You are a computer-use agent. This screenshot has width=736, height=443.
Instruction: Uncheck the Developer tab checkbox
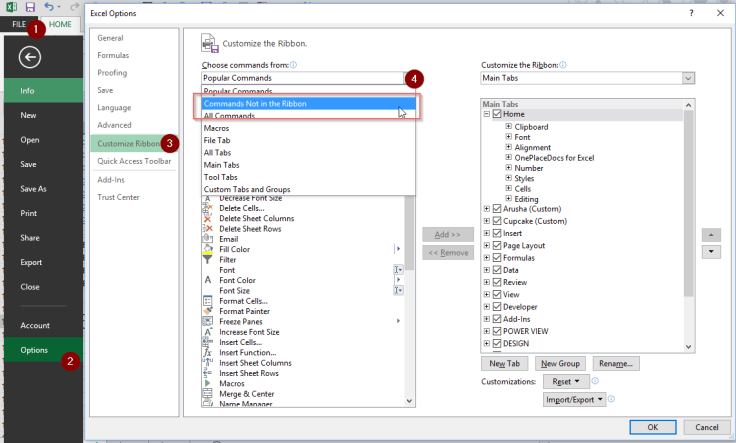pos(497,306)
